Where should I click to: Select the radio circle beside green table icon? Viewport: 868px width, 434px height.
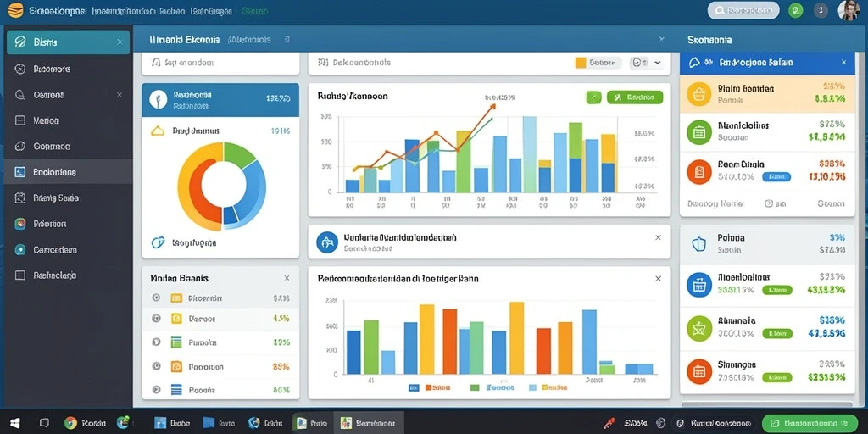click(156, 342)
